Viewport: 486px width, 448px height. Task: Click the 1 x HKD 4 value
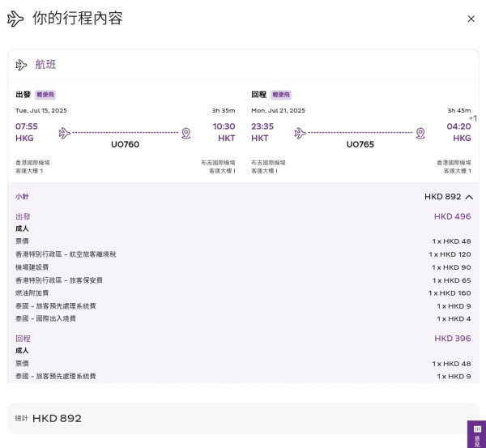454,319
